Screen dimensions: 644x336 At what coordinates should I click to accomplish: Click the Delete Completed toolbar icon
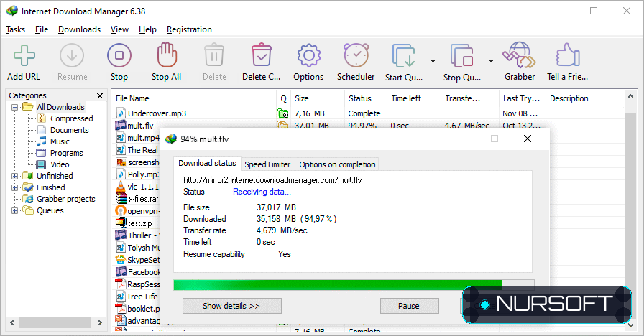261,55
